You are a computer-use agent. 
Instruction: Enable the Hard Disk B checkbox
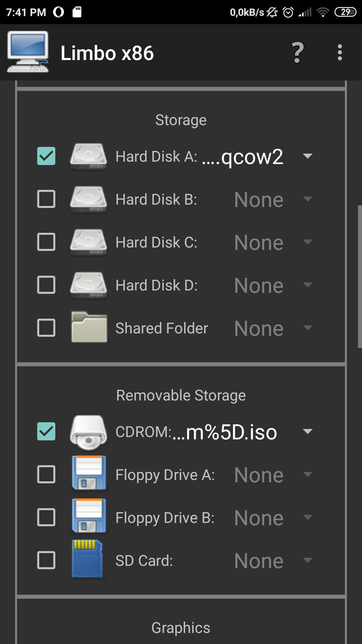[x=46, y=199]
